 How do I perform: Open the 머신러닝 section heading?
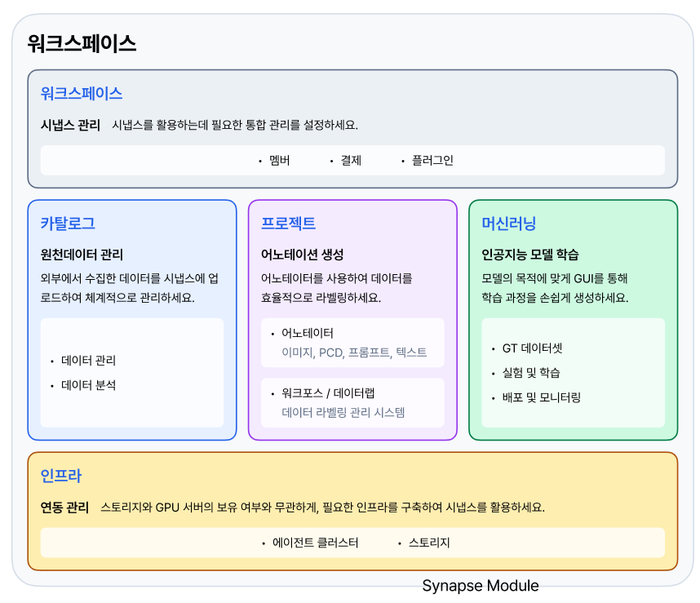click(508, 224)
